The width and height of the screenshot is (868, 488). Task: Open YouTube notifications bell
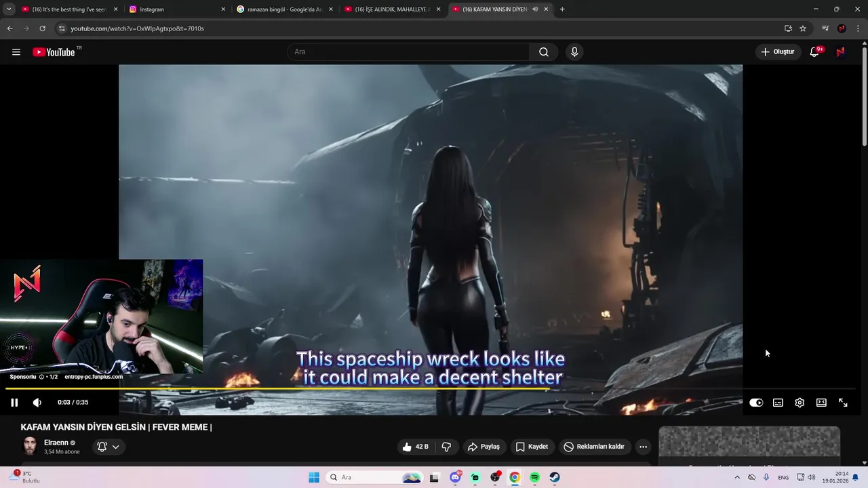[x=815, y=52]
